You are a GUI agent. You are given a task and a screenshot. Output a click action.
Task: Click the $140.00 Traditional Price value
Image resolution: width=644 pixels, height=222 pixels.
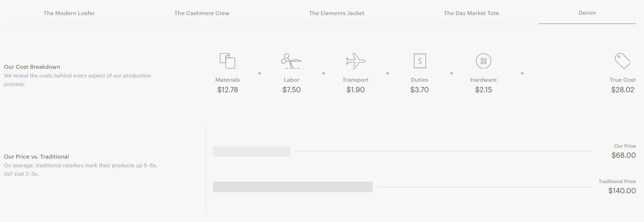[622, 191]
